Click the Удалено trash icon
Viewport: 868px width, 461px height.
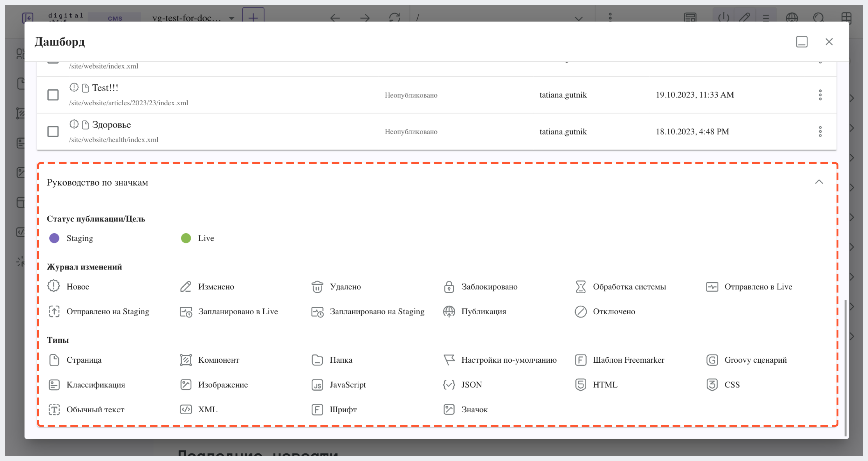pos(317,286)
